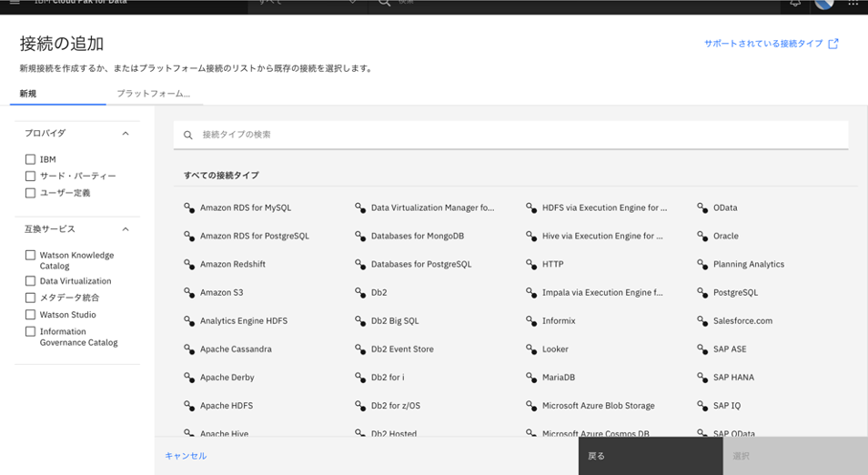Image resolution: width=868 pixels, height=475 pixels.
Task: Click the Db2 Big SQL connection icon
Action: tap(360, 320)
